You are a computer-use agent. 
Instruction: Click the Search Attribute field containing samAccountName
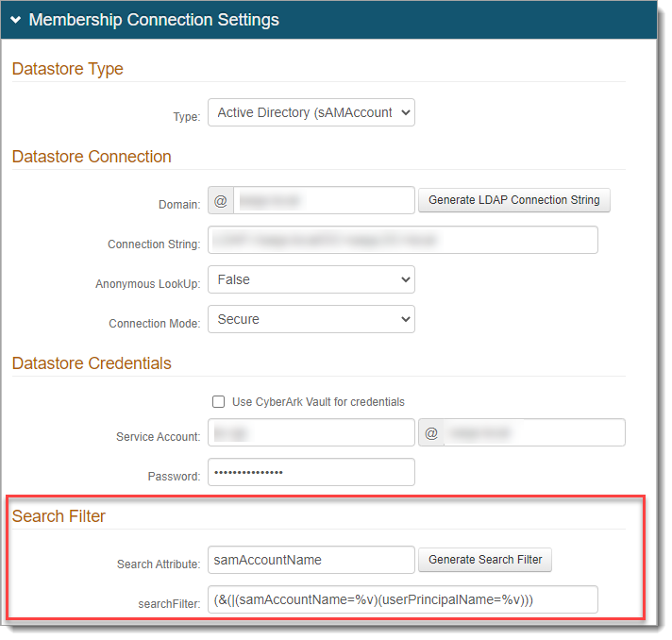311,560
